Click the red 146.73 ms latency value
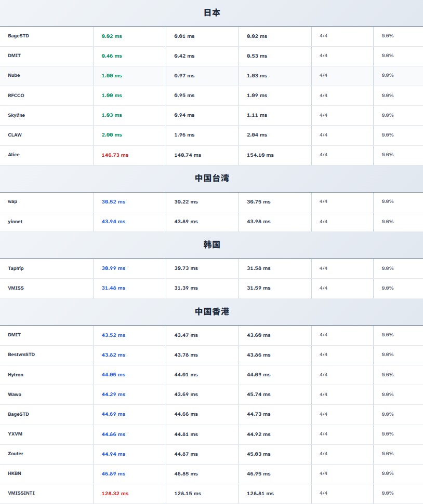423x504 pixels. click(115, 155)
